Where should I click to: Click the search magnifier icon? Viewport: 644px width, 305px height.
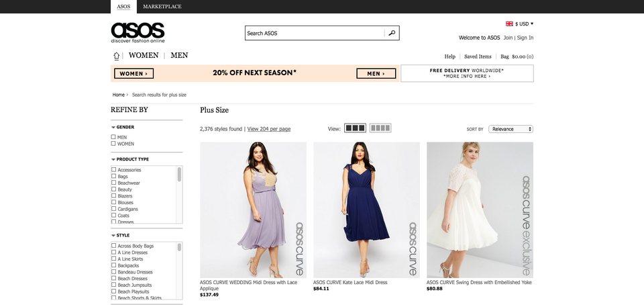[x=392, y=33]
